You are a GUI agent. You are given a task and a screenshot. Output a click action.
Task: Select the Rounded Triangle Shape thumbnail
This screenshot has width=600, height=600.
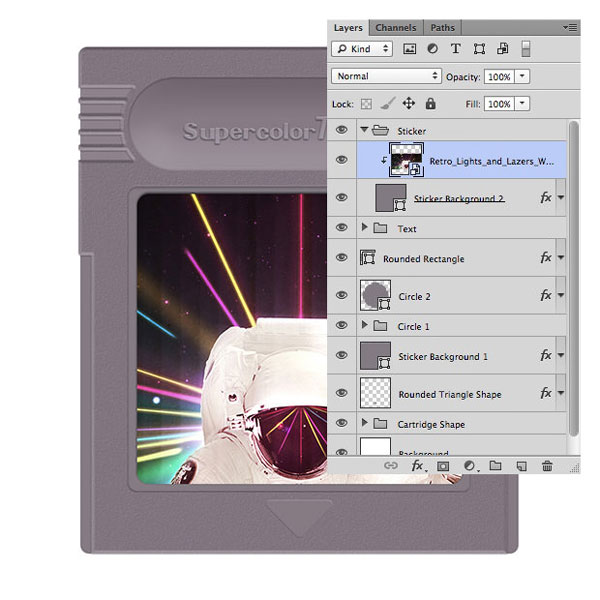[375, 393]
